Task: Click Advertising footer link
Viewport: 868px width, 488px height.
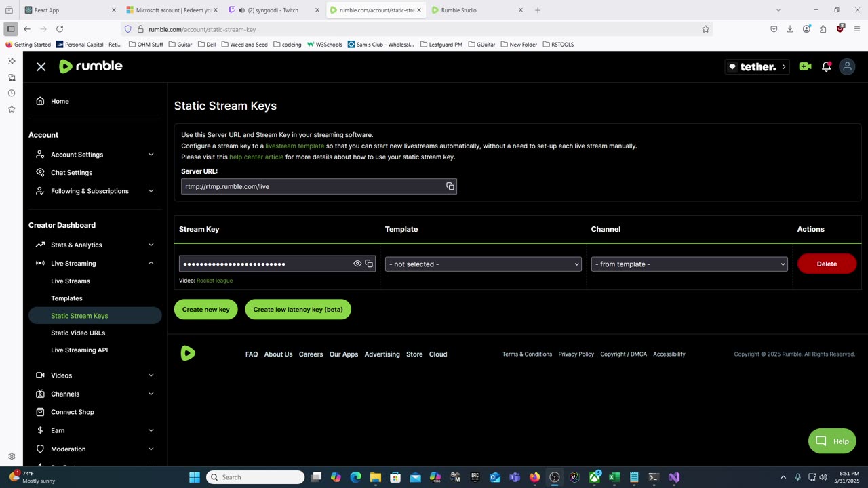Action: coord(382,354)
